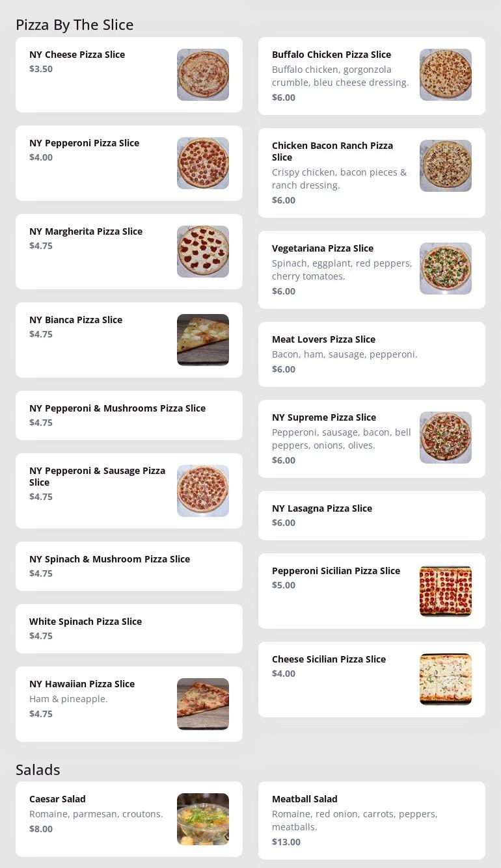This screenshot has width=501, height=868.
Task: Click the NY Cheese Pizza Slice photo
Action: pos(203,75)
